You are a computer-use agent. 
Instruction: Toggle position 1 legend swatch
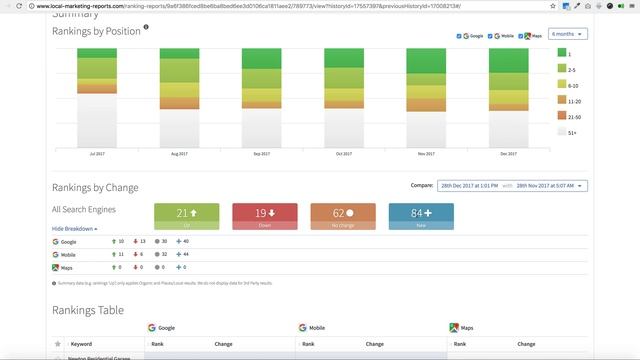point(562,52)
